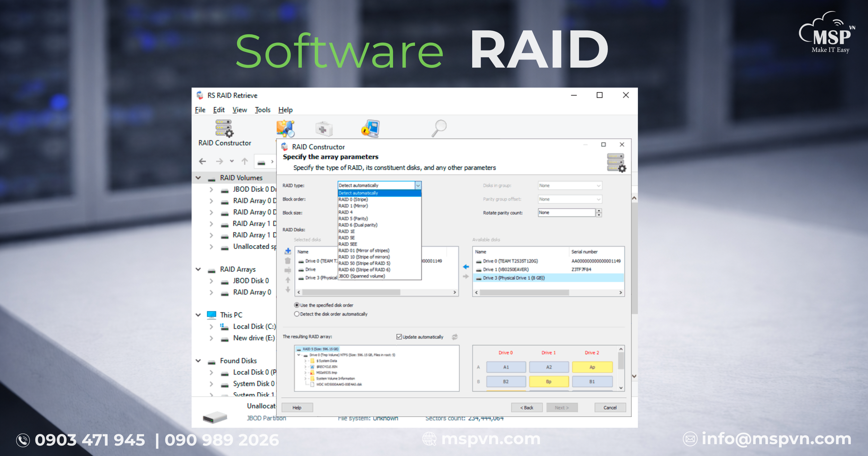868x456 pixels.
Task: Open the RAID Constructor toolbar icon
Action: click(225, 129)
